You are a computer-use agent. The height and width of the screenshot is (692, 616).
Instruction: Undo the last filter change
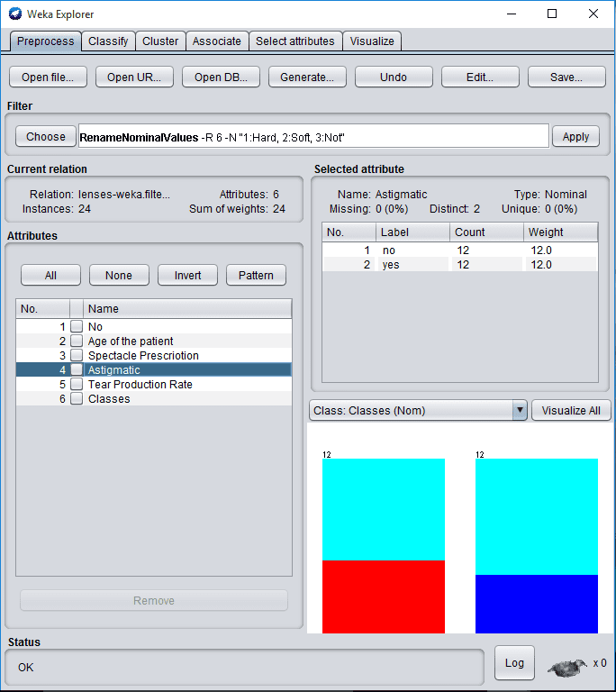(x=394, y=77)
